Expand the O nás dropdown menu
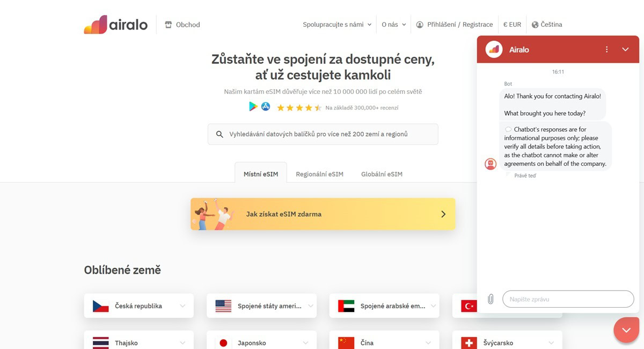644x349 pixels. (x=394, y=25)
